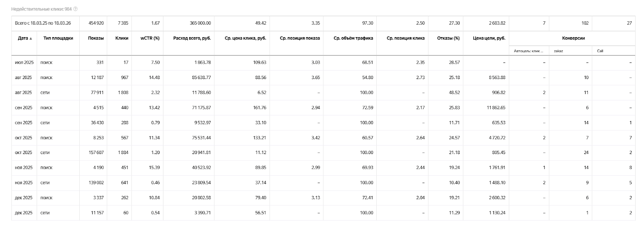Screen dimensions: 644x225
Task: Click Ср. позиция показа column header
Action: [299, 38]
